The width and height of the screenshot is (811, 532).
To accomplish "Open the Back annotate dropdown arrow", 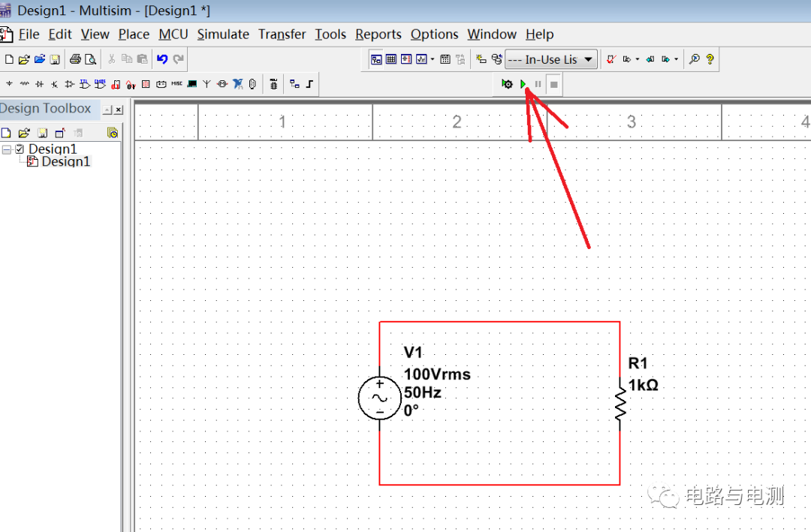I will pyautogui.click(x=638, y=59).
